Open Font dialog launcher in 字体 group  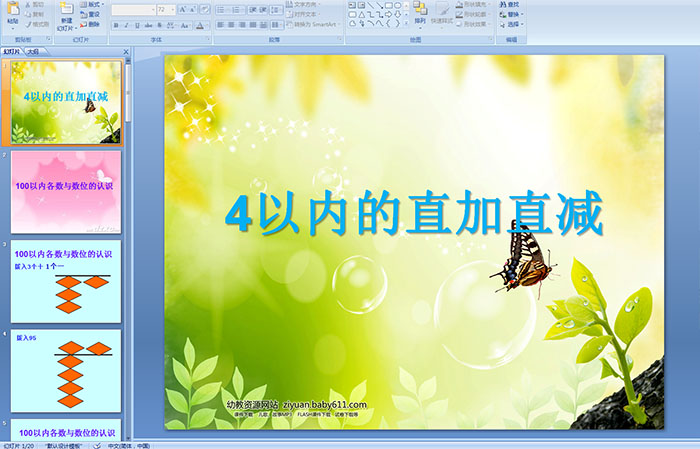(208, 39)
